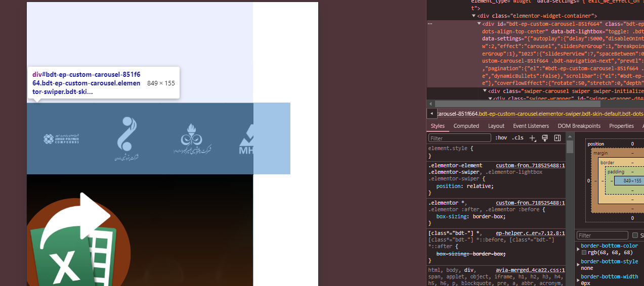
Task: Open custom-fron…718525488:1 link for .elementor * rule
Action: (x=530, y=203)
